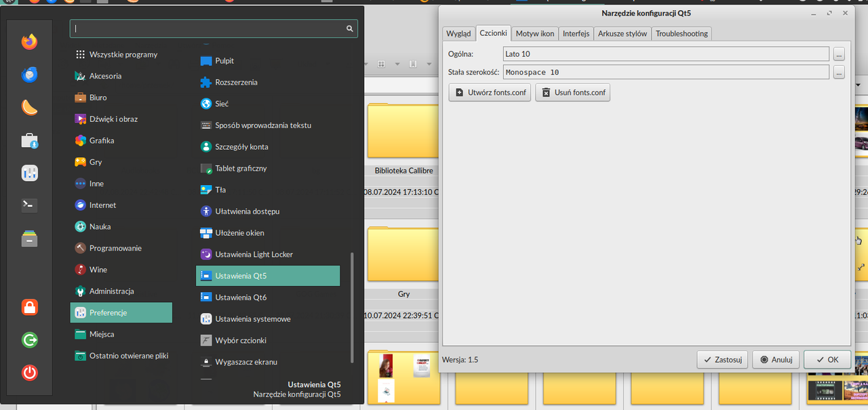This screenshot has height=410, width=868.
Task: Open the Administracja category
Action: pos(121,291)
